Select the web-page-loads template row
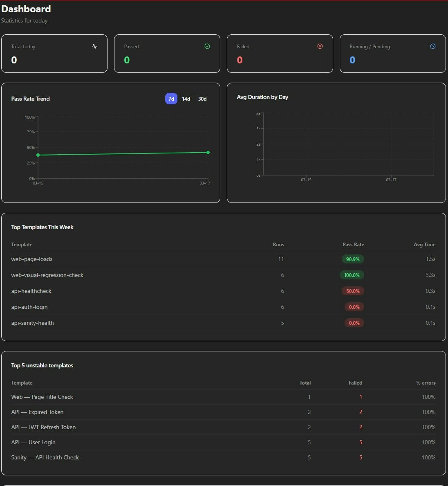 coord(223,259)
